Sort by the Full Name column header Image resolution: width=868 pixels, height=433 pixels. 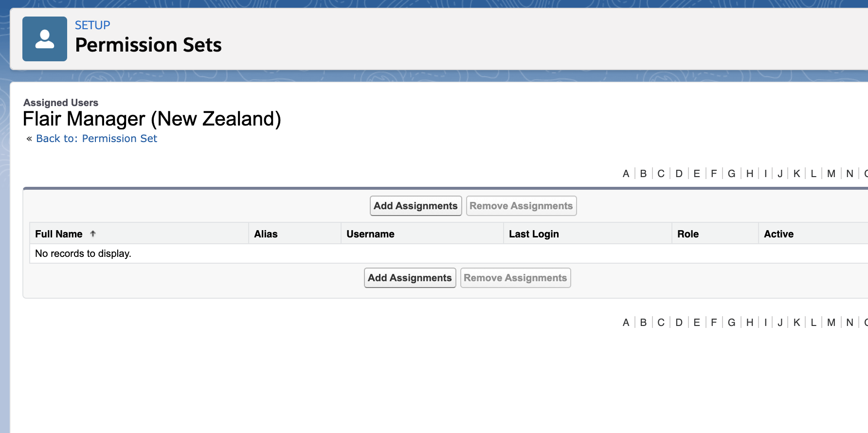pos(59,234)
